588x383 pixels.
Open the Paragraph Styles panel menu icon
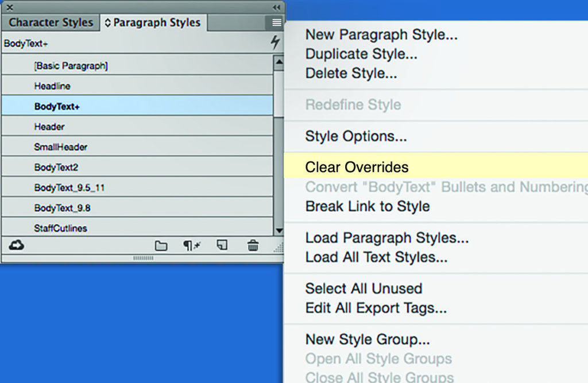276,23
